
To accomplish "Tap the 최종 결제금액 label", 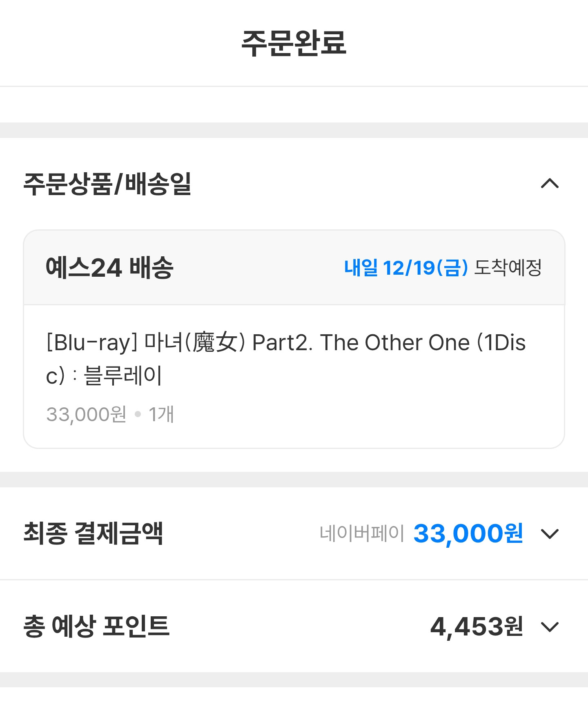I will [x=94, y=533].
